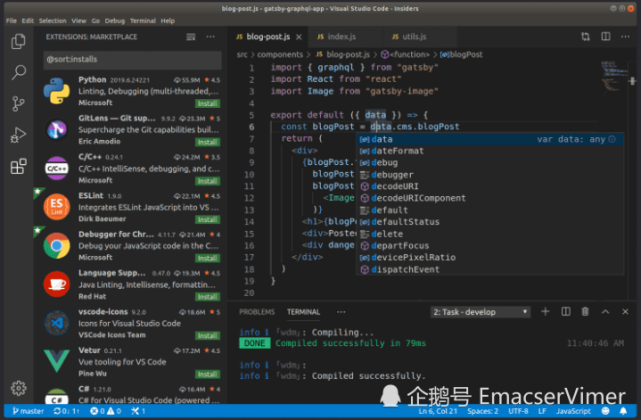The width and height of the screenshot is (641, 420).
Task: Install the vscode-icons extension
Action: pos(208,335)
